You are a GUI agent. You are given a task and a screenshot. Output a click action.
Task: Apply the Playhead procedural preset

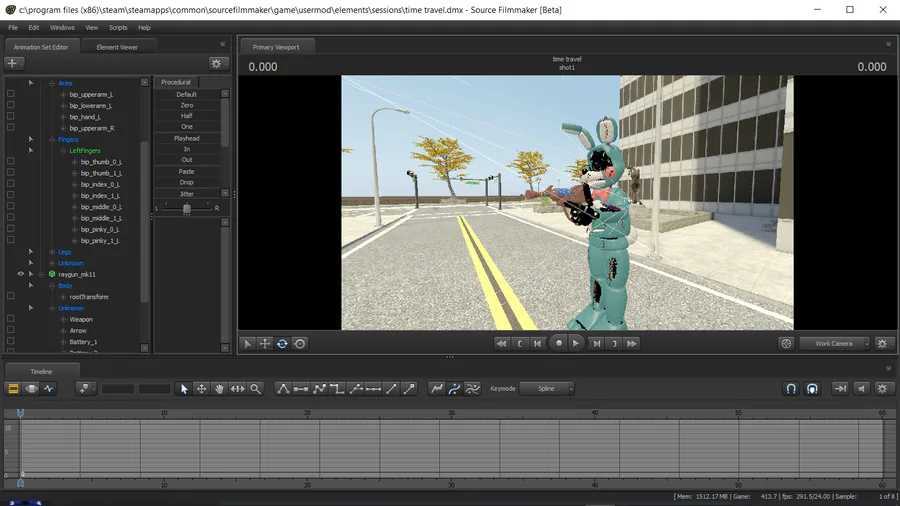187,138
